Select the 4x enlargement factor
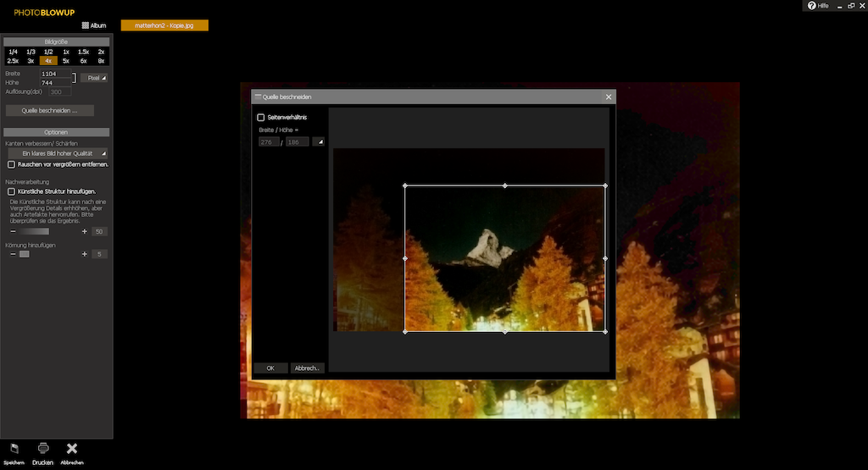This screenshot has width=868, height=470. (48, 61)
